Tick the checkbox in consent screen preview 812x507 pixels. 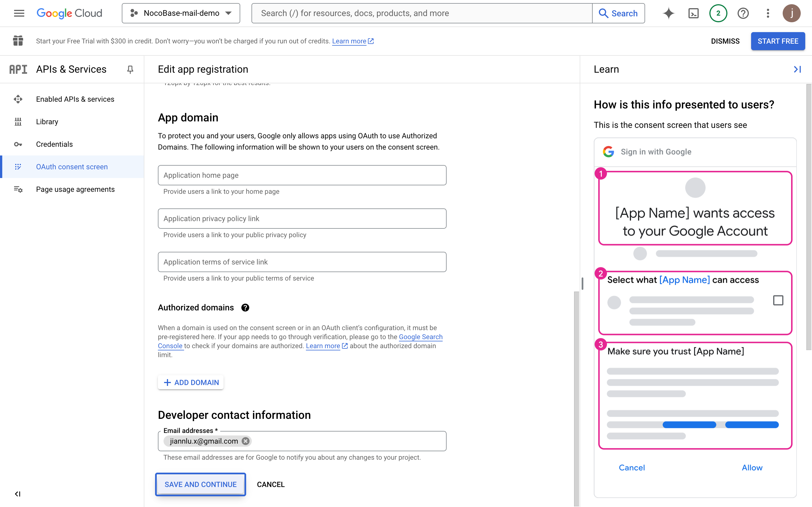click(x=778, y=300)
